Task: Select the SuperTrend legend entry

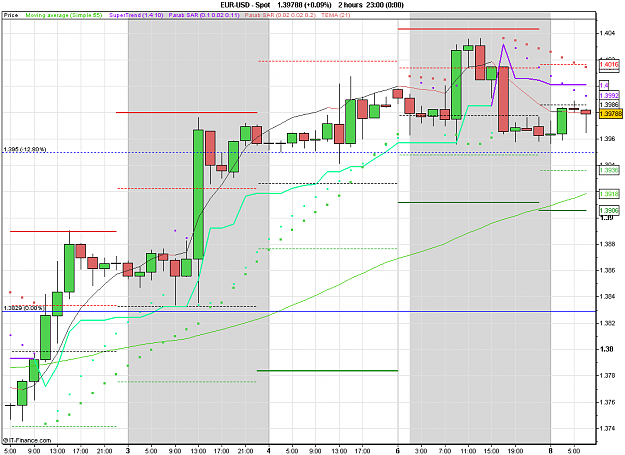Action: [x=136, y=15]
